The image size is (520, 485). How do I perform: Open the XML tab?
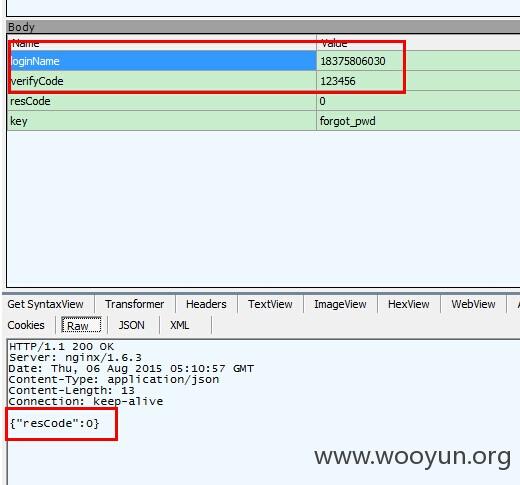point(180,325)
